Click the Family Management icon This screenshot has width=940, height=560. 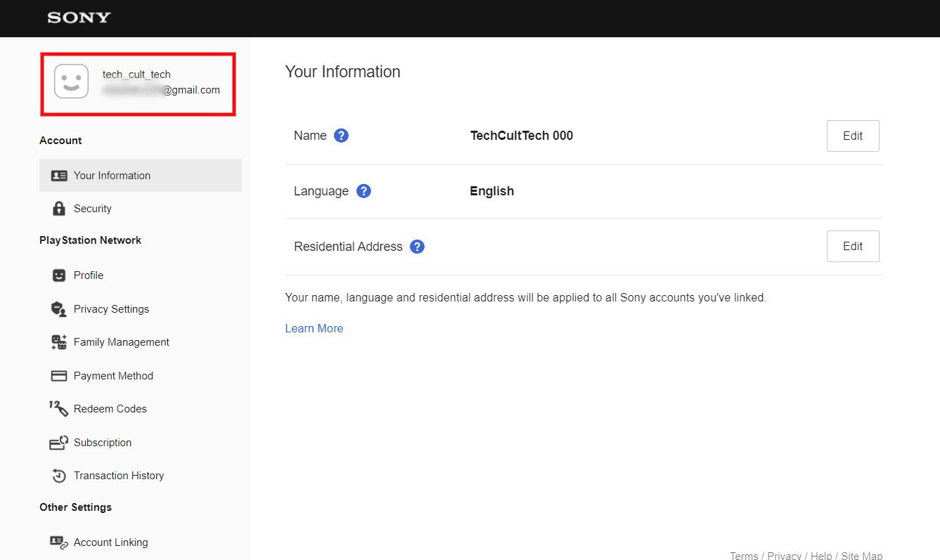pos(59,342)
